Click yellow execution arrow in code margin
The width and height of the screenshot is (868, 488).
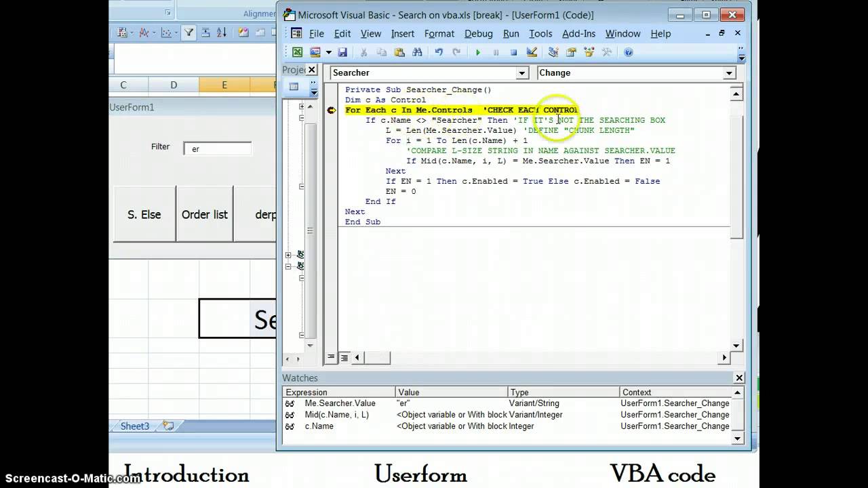click(x=332, y=110)
